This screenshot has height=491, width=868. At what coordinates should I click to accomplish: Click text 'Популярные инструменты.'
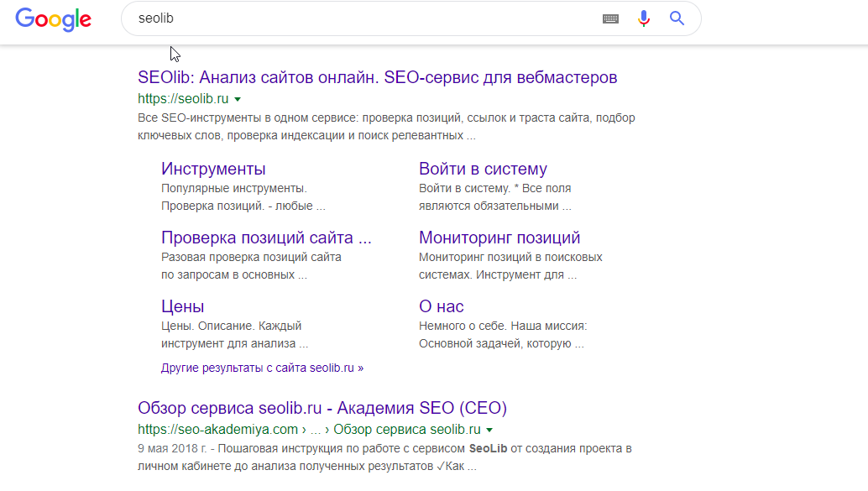pos(234,188)
